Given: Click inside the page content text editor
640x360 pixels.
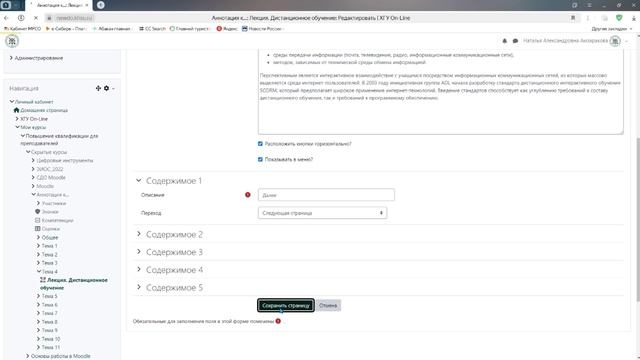Looking at the screenshot, I should (440, 92).
